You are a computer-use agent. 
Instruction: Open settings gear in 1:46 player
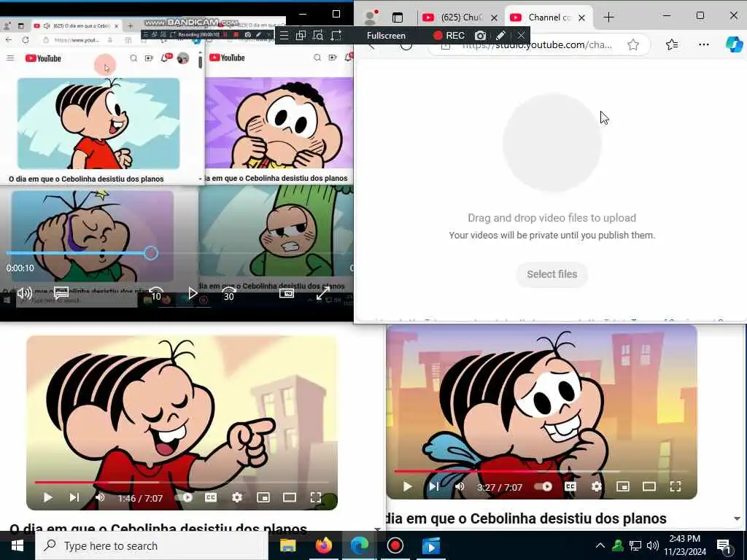(x=237, y=497)
